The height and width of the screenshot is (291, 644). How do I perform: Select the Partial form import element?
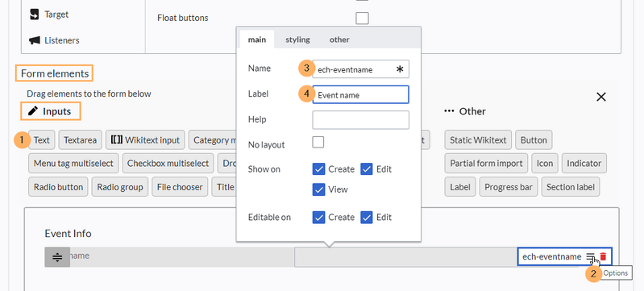[x=486, y=163]
